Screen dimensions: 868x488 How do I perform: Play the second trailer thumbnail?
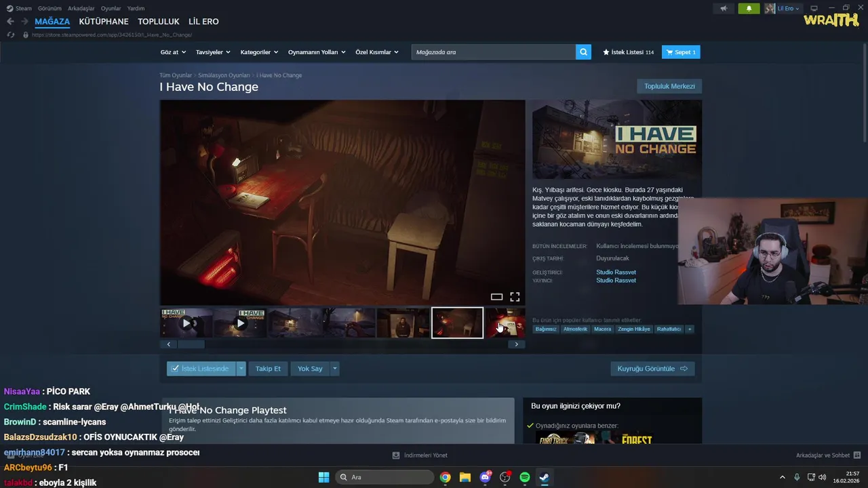240,323
